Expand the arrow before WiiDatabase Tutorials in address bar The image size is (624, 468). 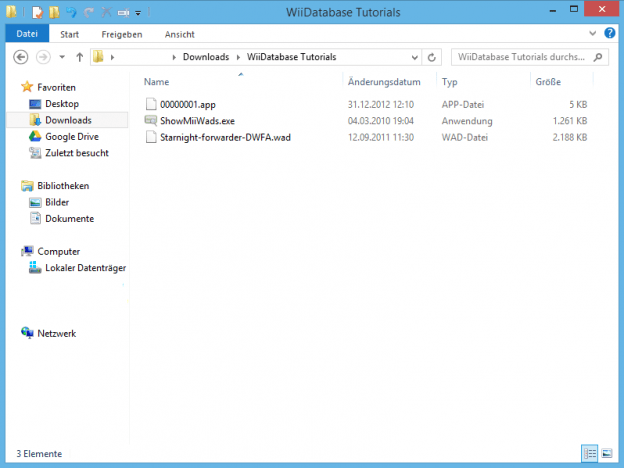point(238,57)
